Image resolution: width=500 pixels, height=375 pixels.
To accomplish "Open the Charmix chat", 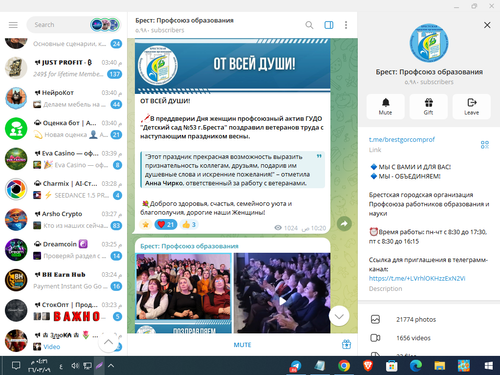I will pyautogui.click(x=63, y=189).
